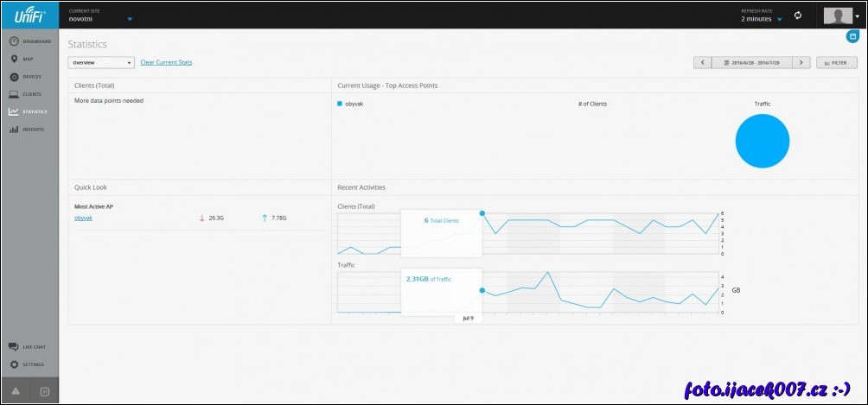Click the refresh icon in top bar
Screen dimensions: 868x405
pos(798,16)
